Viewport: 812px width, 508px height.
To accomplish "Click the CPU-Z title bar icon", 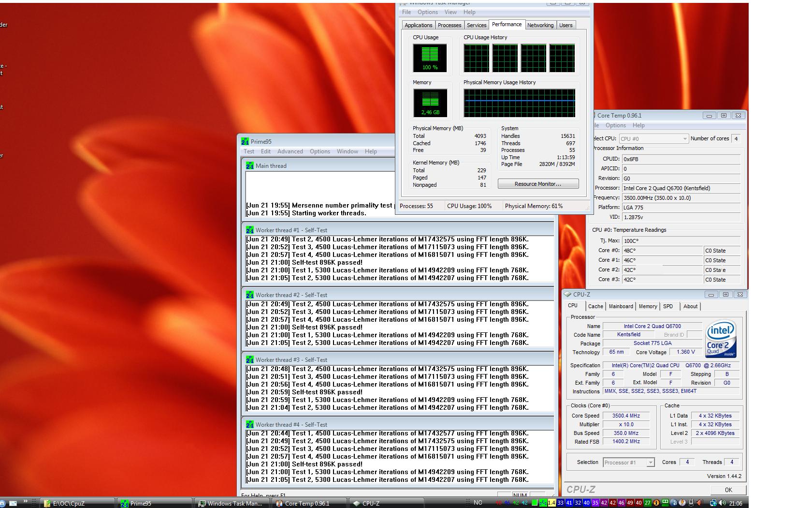I will [x=568, y=294].
